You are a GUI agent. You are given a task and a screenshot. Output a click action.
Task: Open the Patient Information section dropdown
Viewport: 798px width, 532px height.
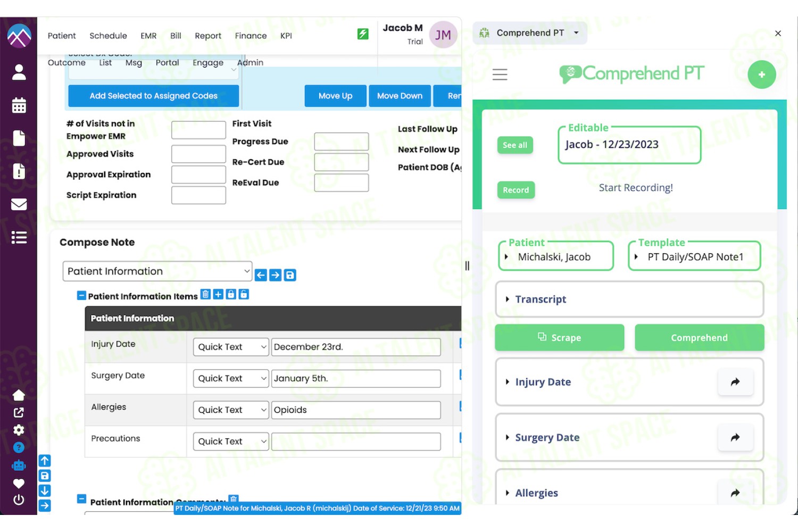coord(157,271)
